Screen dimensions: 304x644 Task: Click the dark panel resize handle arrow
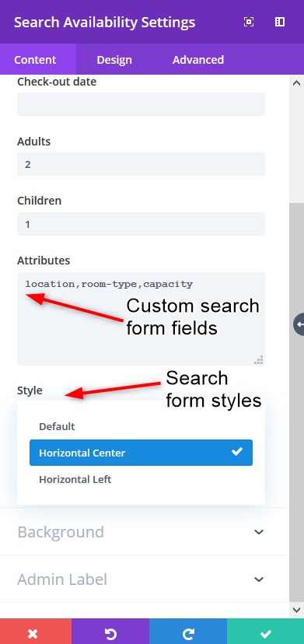[299, 324]
